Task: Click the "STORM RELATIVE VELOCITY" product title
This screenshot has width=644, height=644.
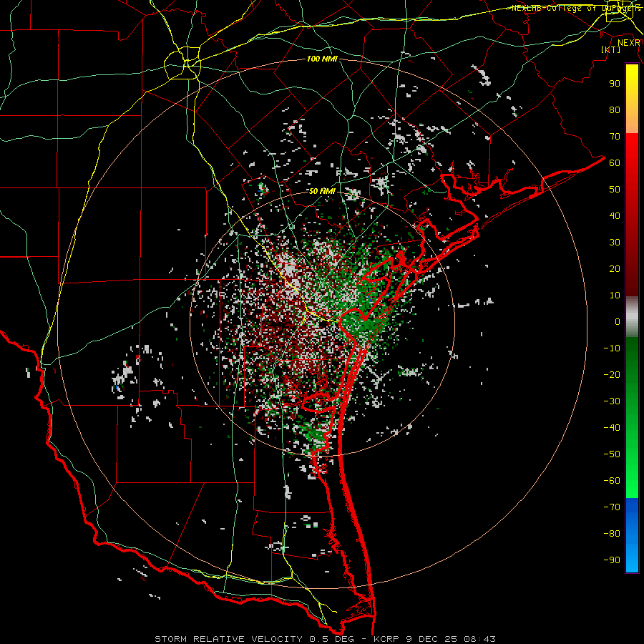Action: [228, 639]
